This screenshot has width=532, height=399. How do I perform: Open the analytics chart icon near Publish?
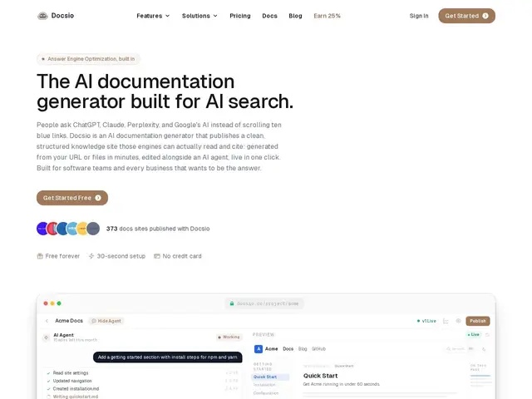(446, 321)
